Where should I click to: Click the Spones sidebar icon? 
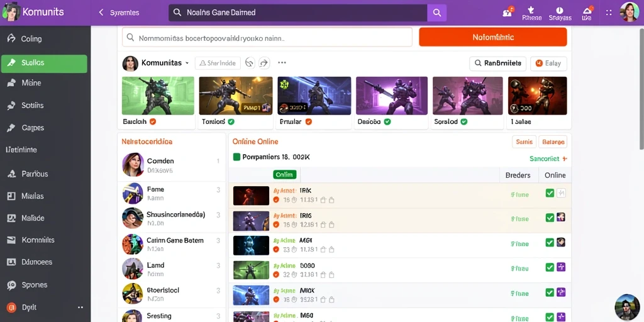pos(11,285)
